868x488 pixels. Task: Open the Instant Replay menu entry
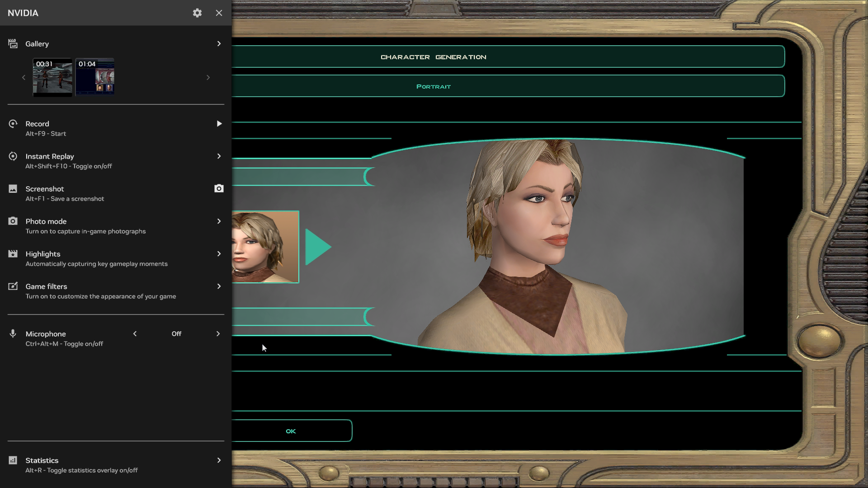116,161
